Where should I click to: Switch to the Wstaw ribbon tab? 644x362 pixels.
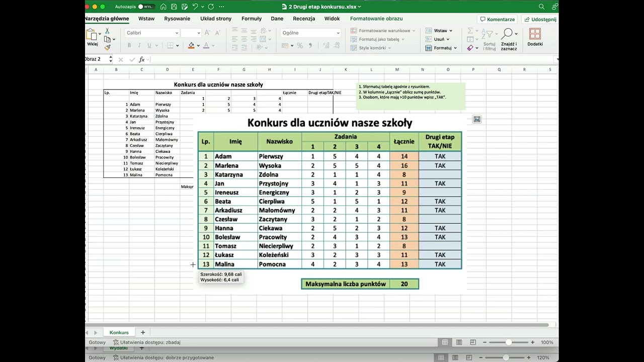(146, 19)
